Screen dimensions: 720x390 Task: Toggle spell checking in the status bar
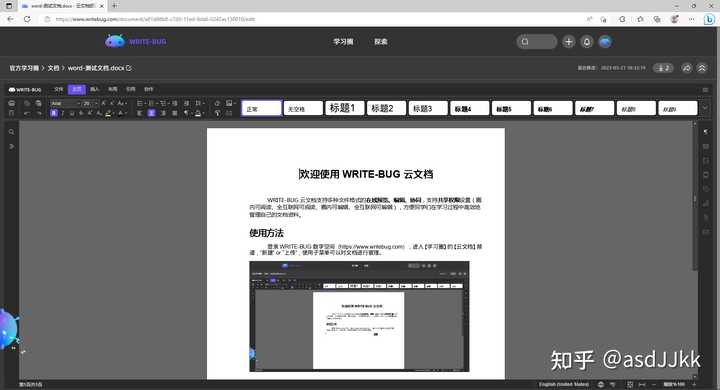[x=613, y=384]
